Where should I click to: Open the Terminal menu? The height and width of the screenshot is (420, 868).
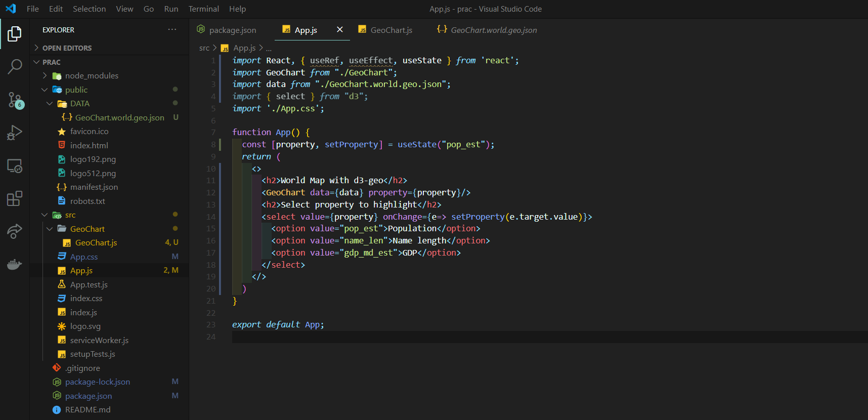(204, 9)
